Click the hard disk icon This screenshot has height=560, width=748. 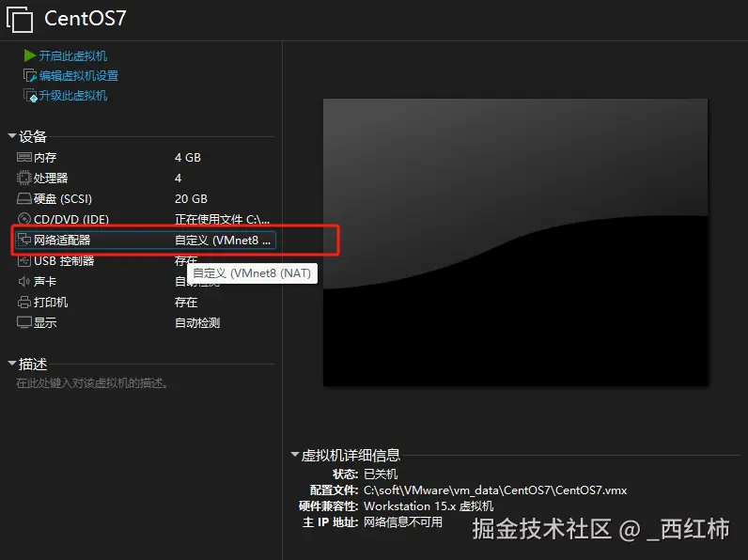coord(23,198)
